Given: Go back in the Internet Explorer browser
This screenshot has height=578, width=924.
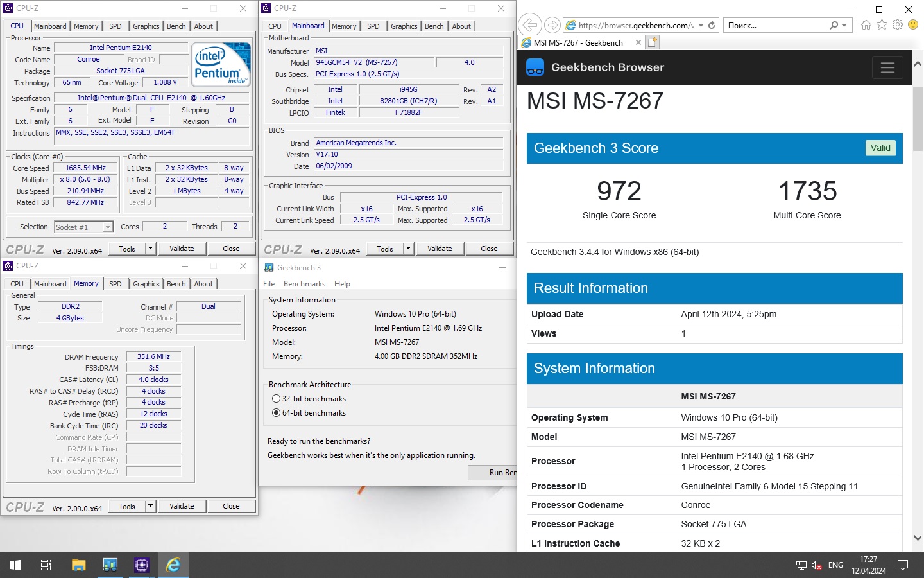Looking at the screenshot, I should (x=529, y=25).
